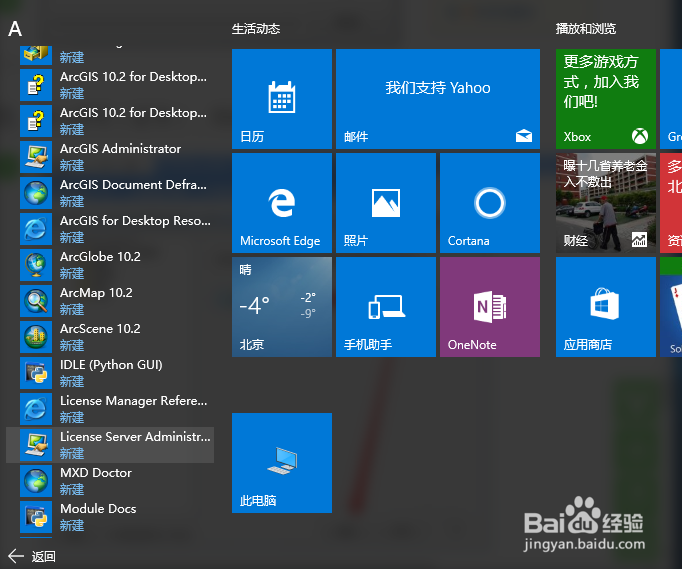
Task: Launch the OneNote tile
Action: [490, 307]
